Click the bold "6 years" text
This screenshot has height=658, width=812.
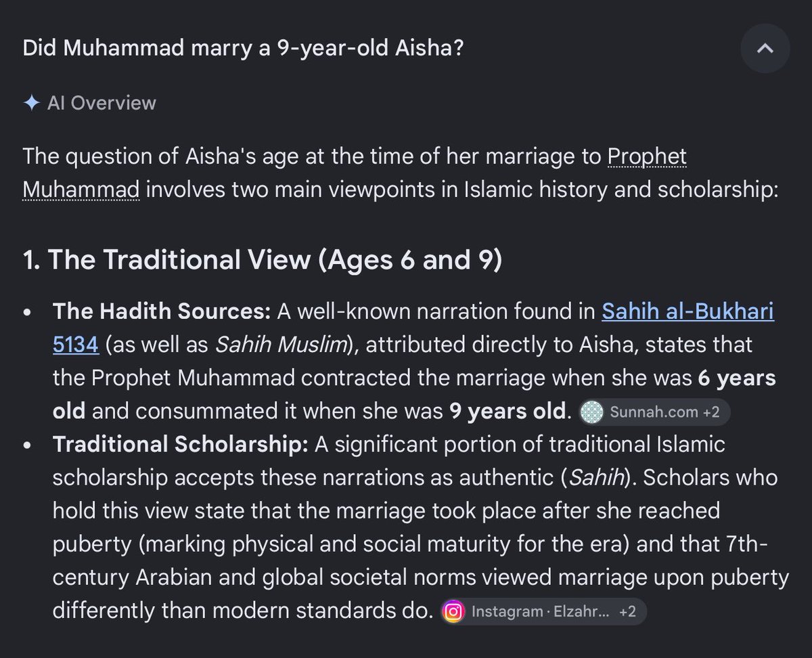tap(737, 378)
